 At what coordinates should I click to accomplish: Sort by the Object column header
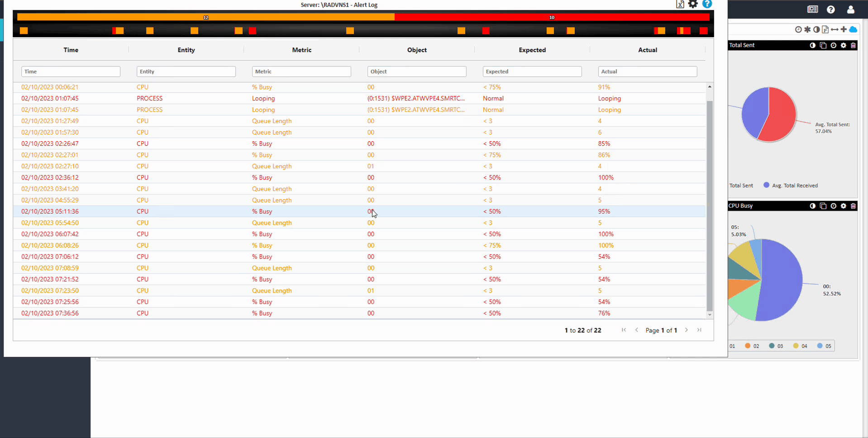[417, 50]
